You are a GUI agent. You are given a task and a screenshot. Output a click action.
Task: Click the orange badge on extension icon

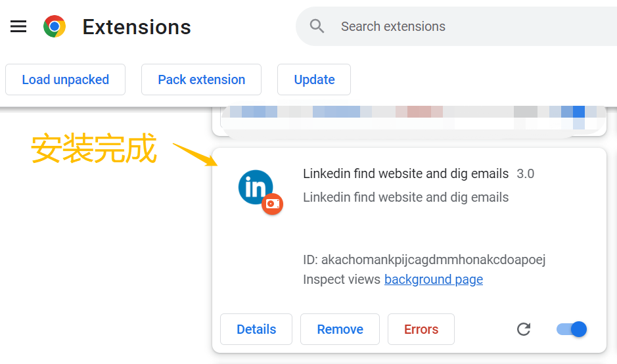(272, 204)
